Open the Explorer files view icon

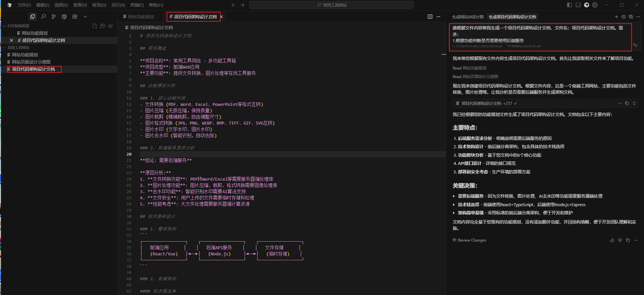(x=32, y=16)
